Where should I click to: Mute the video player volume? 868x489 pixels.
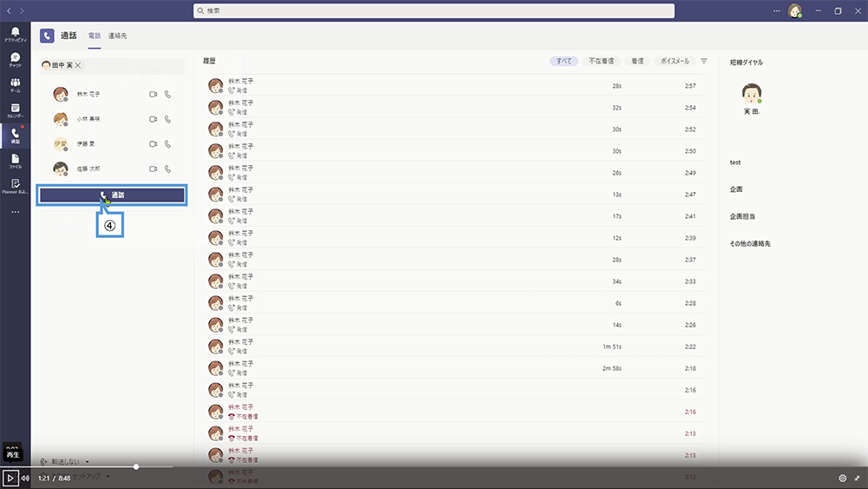pos(25,478)
